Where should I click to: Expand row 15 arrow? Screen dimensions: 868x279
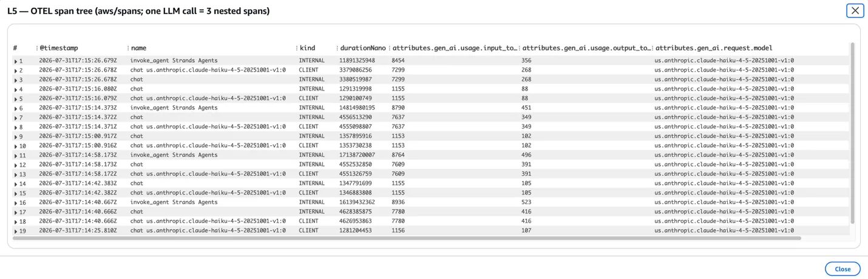pos(16,193)
